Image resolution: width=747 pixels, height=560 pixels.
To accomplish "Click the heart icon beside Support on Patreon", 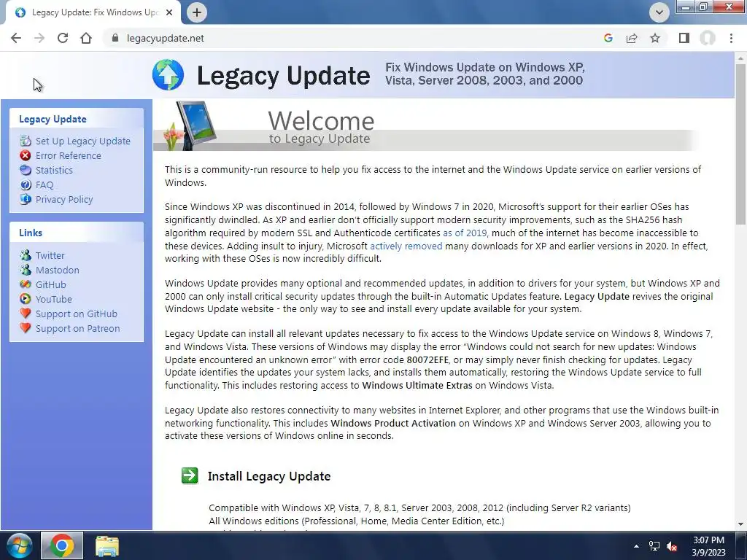I will coord(26,328).
